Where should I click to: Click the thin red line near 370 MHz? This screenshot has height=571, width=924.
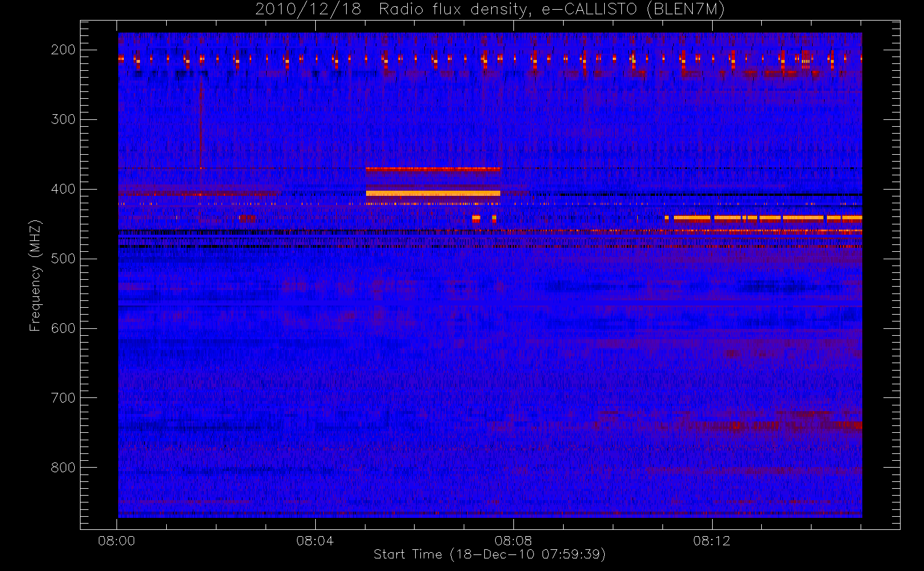(433, 169)
